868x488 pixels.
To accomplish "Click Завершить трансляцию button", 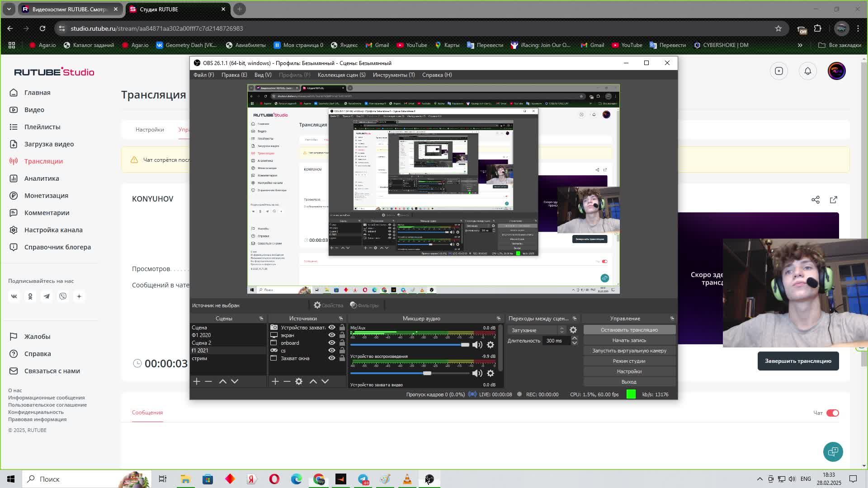I will pos(797,361).
